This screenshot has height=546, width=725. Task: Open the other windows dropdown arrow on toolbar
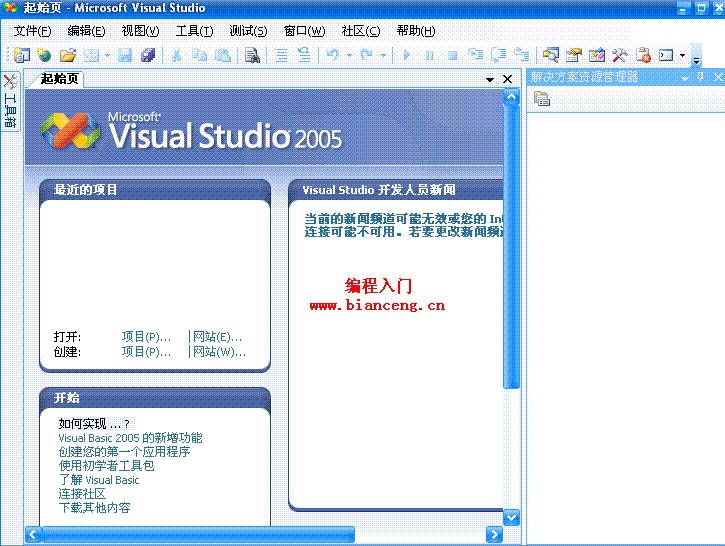point(682,56)
